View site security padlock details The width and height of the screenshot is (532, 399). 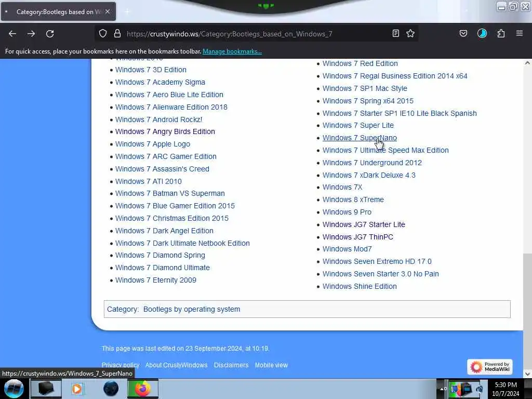(x=117, y=34)
